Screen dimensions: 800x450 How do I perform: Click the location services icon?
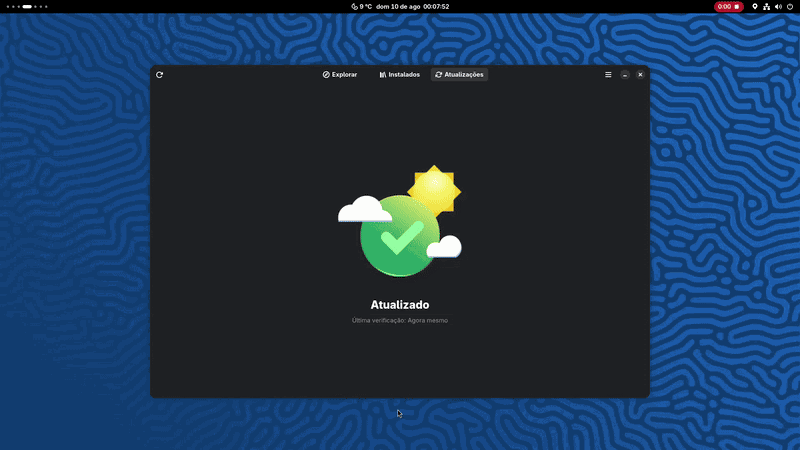(x=755, y=7)
